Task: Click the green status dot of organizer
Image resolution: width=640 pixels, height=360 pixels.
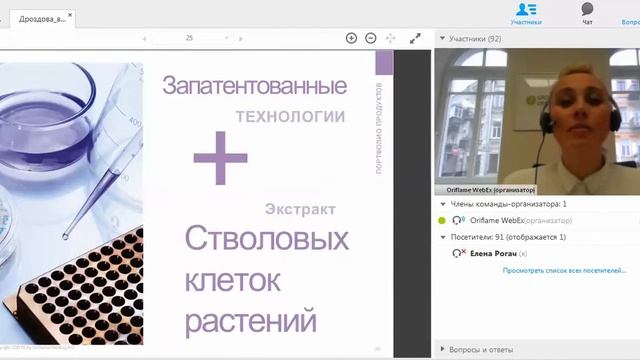Action: 442,220
